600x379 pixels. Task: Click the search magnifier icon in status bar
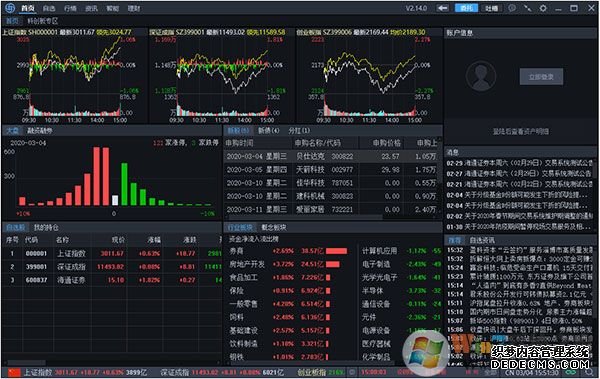[x=590, y=372]
